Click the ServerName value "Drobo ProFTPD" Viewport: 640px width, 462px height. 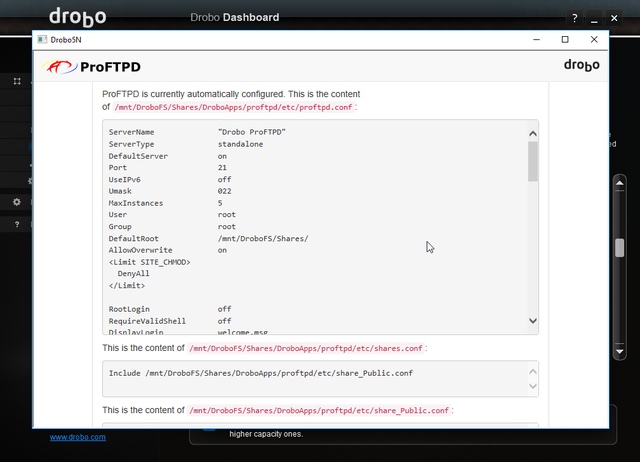click(x=251, y=132)
